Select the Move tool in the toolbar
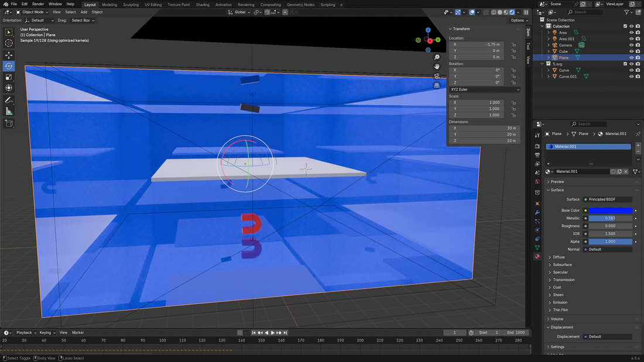 9,55
